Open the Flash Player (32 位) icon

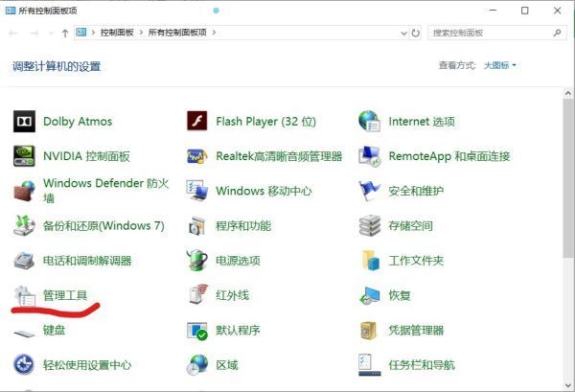click(x=196, y=121)
